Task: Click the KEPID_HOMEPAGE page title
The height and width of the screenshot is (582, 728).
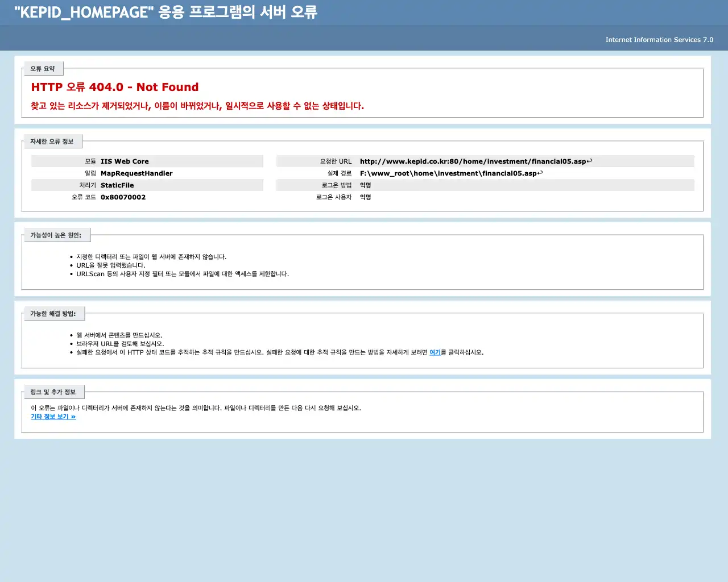Action: click(x=165, y=12)
